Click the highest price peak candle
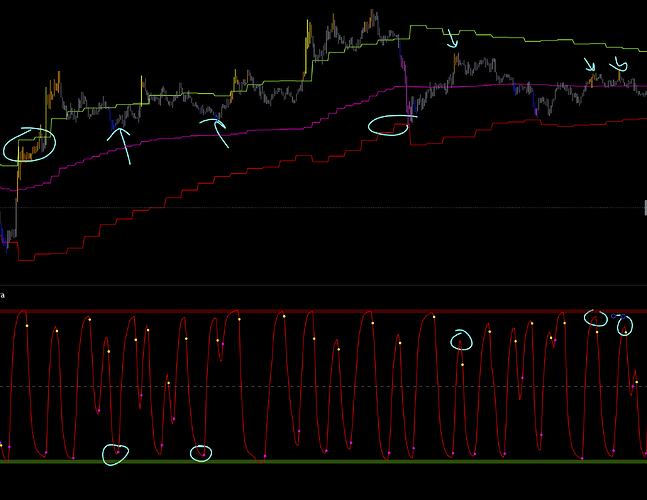The height and width of the screenshot is (500, 647). point(372,15)
